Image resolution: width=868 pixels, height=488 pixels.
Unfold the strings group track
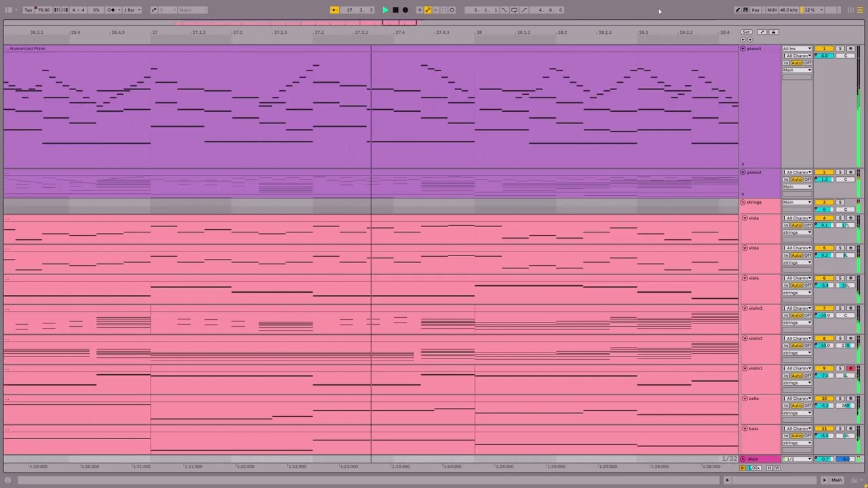[x=743, y=202]
